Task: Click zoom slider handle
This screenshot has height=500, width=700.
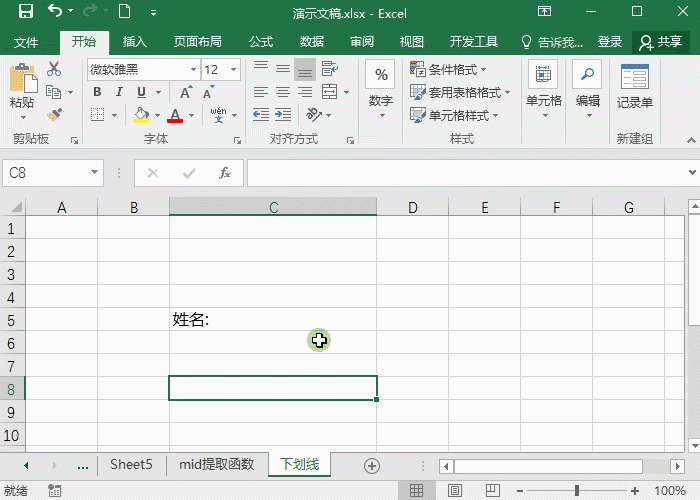Action: coord(576,490)
